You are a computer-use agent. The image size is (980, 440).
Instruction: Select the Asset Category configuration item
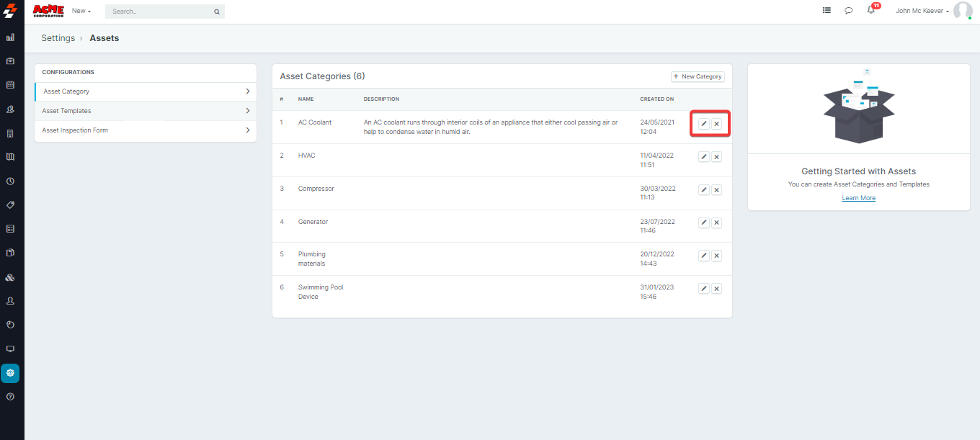(x=146, y=91)
